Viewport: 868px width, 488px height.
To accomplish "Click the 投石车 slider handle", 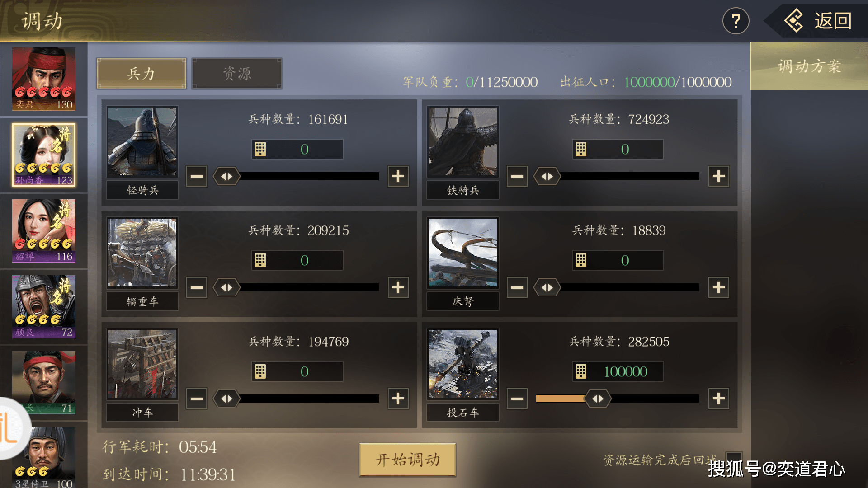I will 598,399.
